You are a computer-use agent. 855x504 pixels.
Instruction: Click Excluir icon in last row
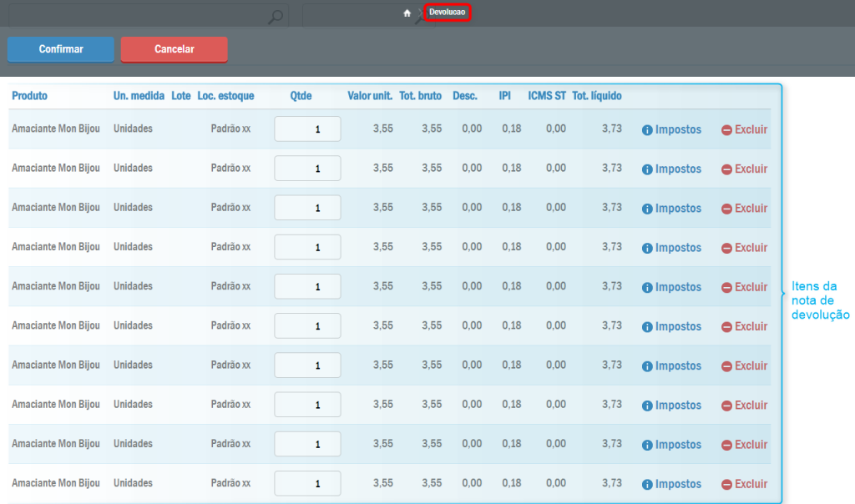click(x=726, y=485)
